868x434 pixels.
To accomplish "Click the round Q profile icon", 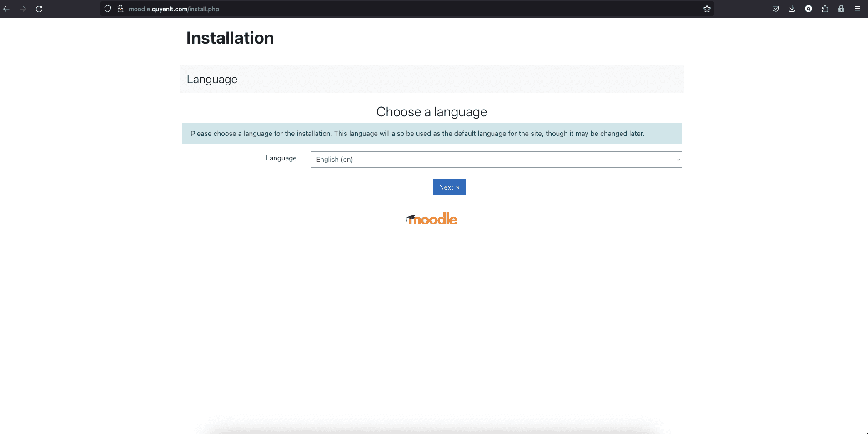I will tap(808, 9).
